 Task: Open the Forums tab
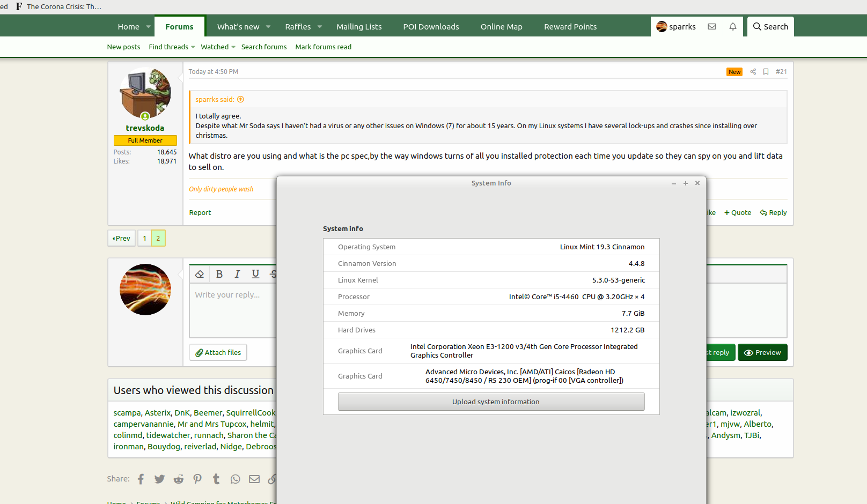click(179, 27)
